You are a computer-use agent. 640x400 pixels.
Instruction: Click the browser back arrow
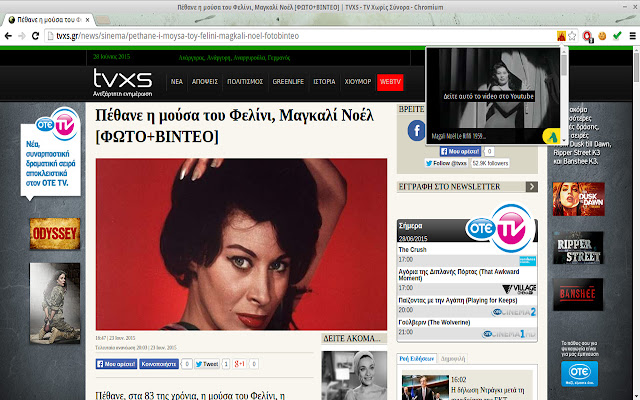[x=8, y=36]
